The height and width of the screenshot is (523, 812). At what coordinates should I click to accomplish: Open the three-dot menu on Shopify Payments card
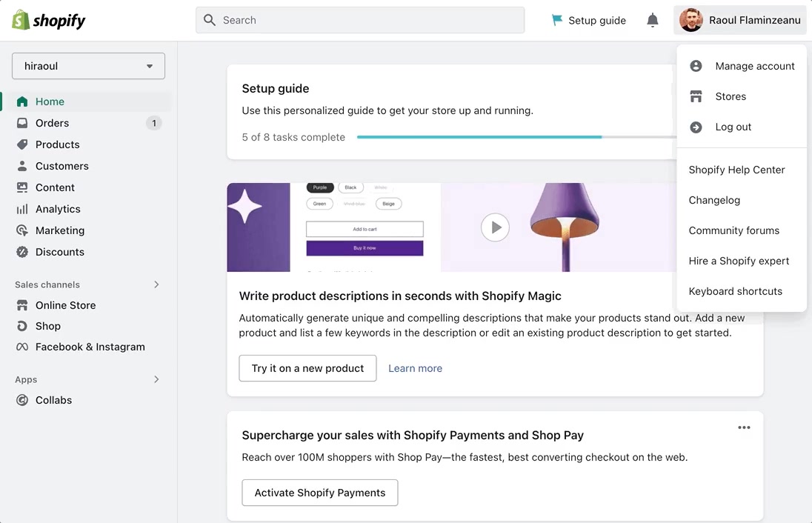point(744,427)
